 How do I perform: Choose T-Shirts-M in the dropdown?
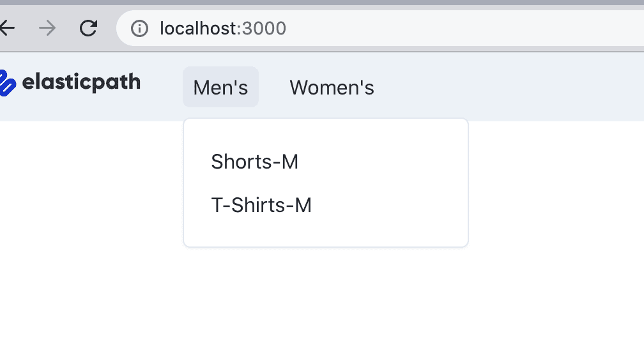pos(261,206)
